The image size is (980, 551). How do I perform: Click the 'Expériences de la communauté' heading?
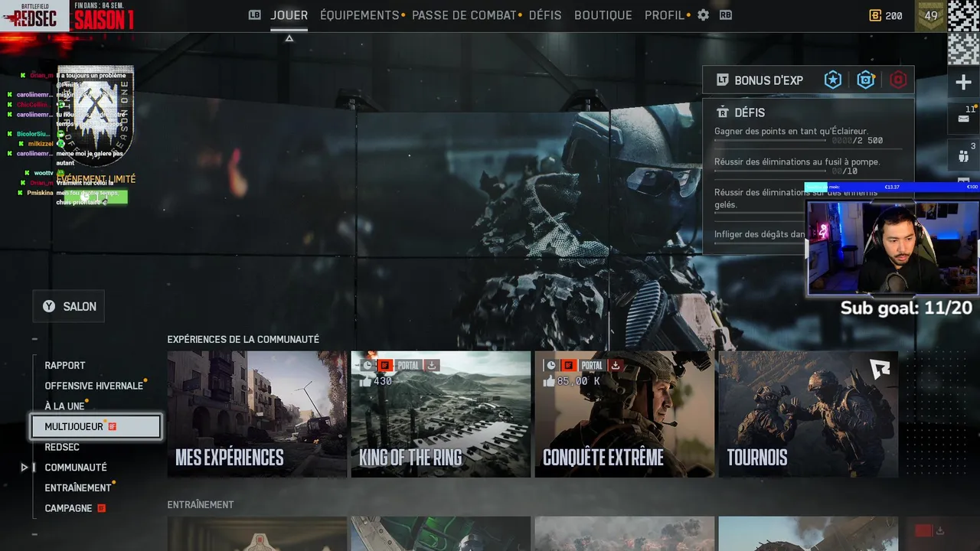coord(243,339)
